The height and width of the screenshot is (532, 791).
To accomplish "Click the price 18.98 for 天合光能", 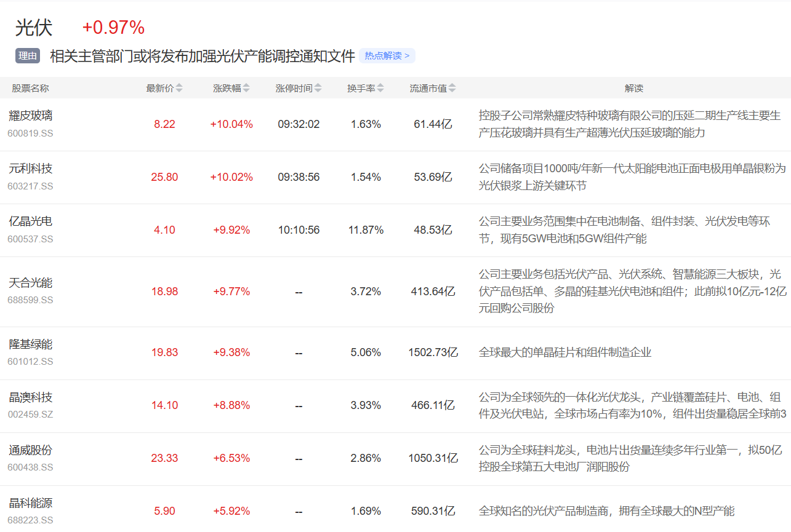I will pos(164,292).
